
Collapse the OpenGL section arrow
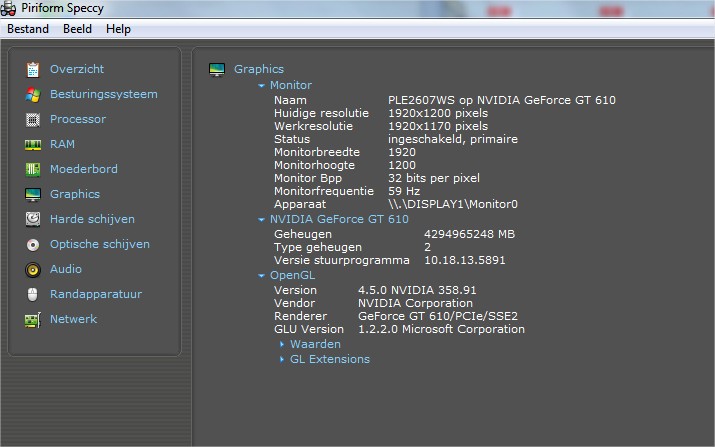pyautogui.click(x=261, y=275)
